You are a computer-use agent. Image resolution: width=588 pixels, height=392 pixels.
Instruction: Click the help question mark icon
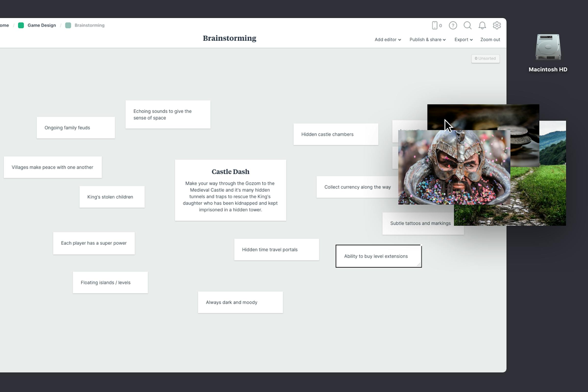[x=453, y=25]
